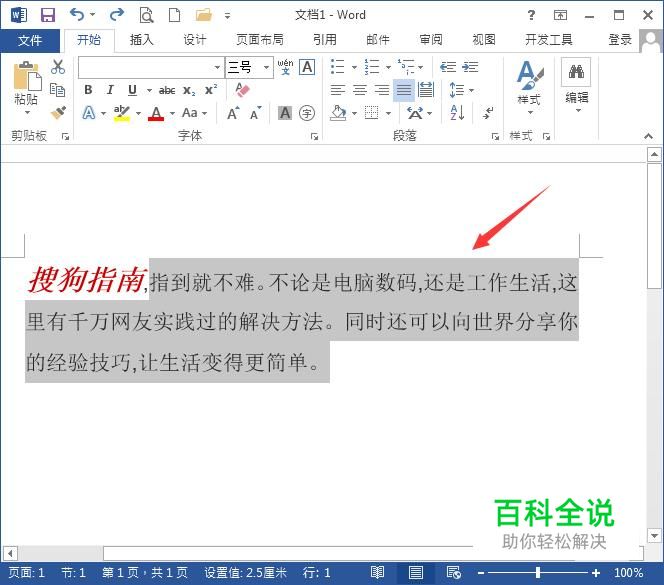Apply red font color swatch
This screenshot has width=664, height=585.
point(156,114)
